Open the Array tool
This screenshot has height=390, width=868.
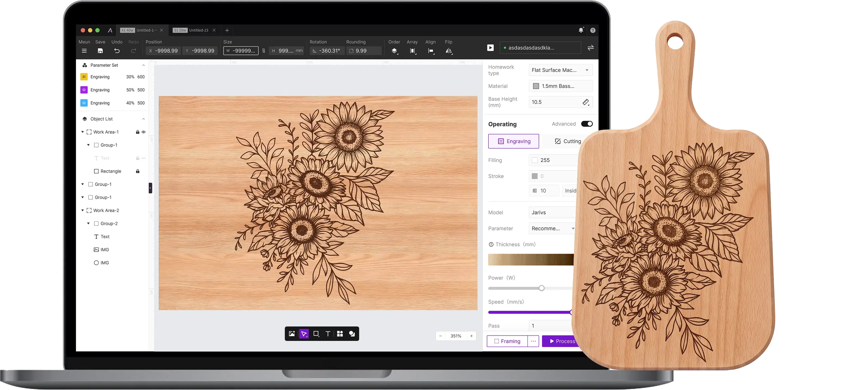(x=413, y=51)
